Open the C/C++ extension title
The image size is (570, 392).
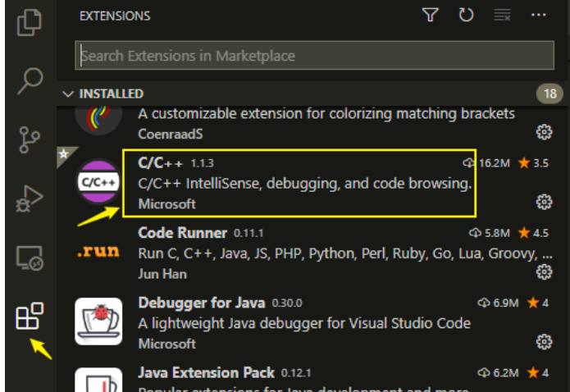[x=160, y=163]
